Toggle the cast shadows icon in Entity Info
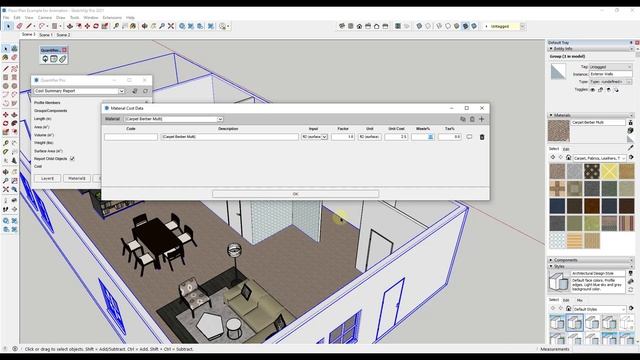The height and width of the screenshot is (360, 640). pos(616,90)
